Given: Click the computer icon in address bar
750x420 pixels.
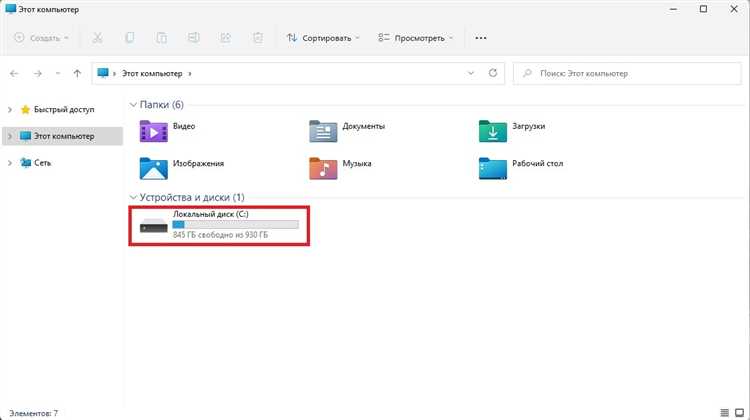Looking at the screenshot, I should click(x=103, y=73).
